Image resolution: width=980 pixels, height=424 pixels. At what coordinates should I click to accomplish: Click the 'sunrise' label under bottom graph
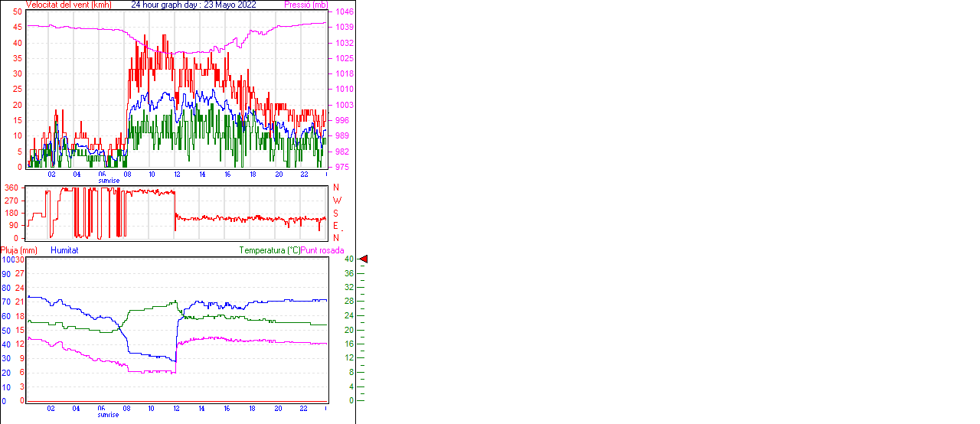pos(108,415)
